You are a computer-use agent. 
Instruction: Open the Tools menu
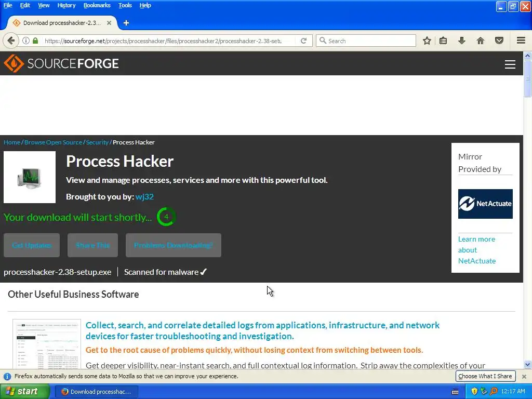point(125,5)
